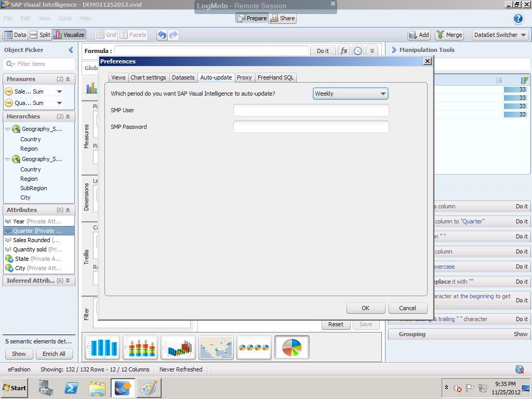Expand the Manipulation Tools panel arrow
Image resolution: width=532 pixels, height=399 pixels.
(394, 50)
